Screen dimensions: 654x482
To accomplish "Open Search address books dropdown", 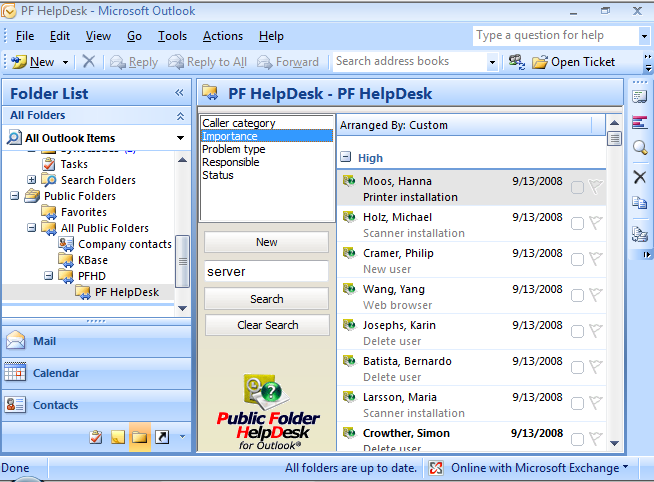I will click(492, 63).
